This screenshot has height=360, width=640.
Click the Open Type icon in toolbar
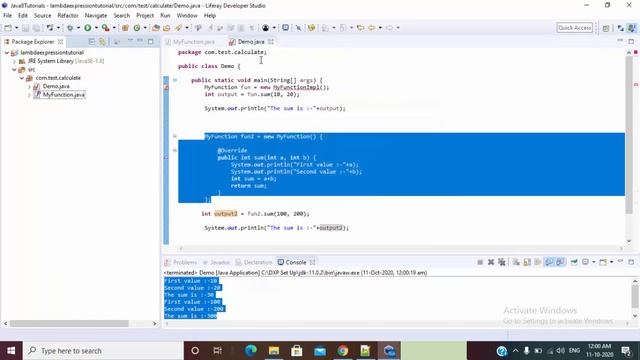[x=156, y=28]
